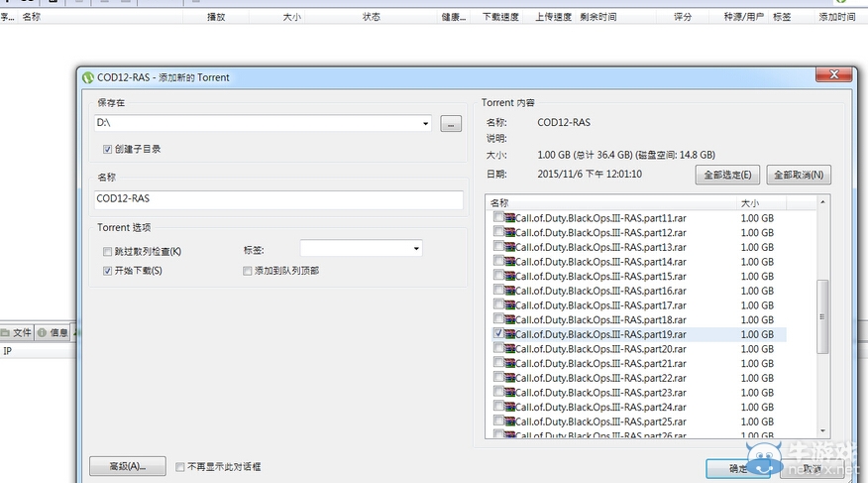Check 添加到队列顶部 option

248,271
